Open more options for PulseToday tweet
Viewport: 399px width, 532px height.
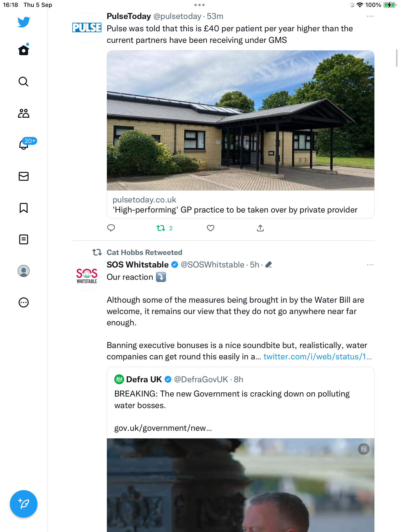tap(370, 16)
